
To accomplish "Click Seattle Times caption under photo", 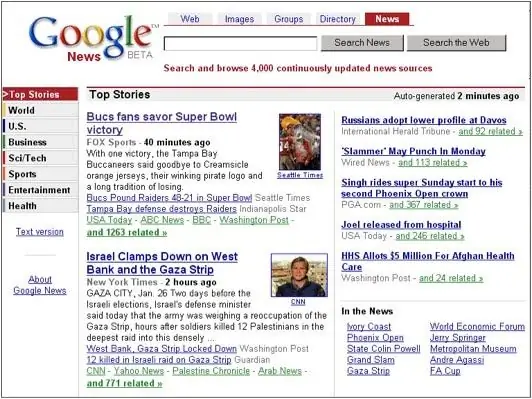I will click(x=300, y=175).
